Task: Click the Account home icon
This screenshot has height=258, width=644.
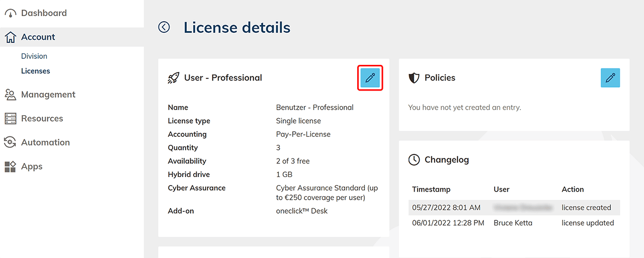Action: tap(10, 37)
